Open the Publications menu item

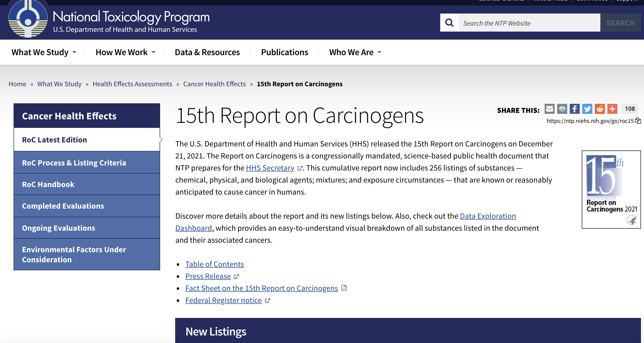click(284, 52)
